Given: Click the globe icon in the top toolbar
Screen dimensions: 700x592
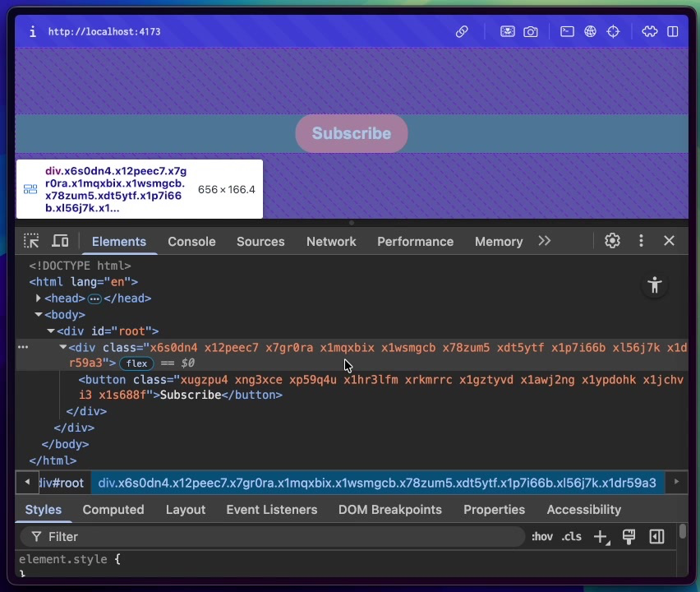Looking at the screenshot, I should [590, 31].
